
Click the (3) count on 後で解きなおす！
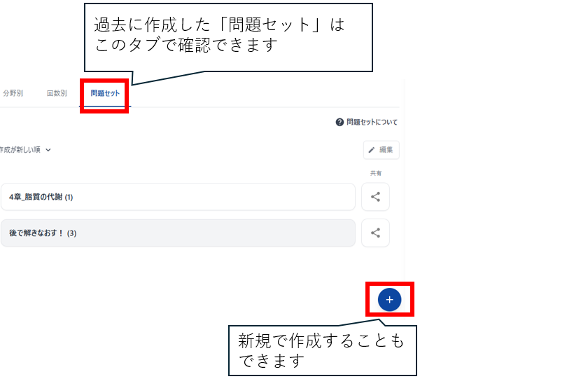click(71, 233)
